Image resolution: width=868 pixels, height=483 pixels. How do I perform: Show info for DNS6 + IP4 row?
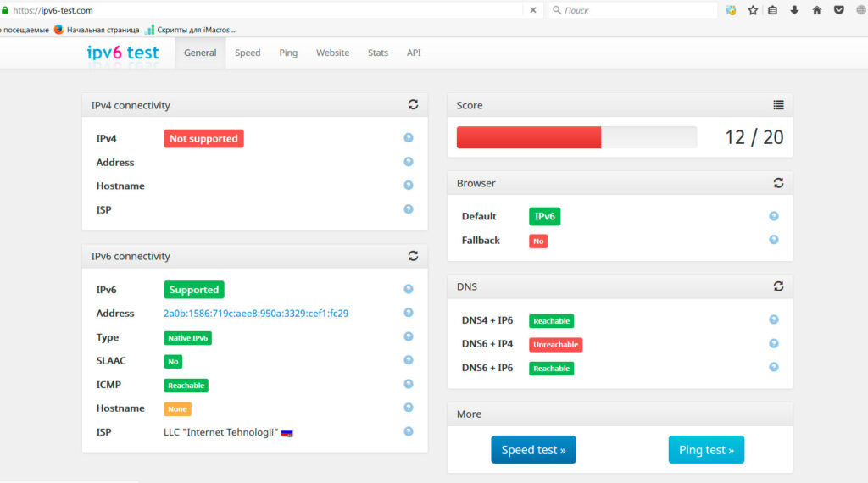(774, 343)
